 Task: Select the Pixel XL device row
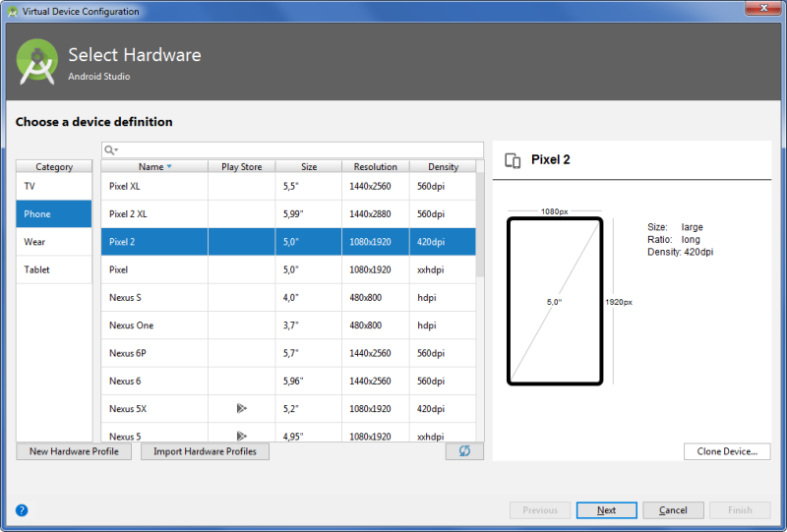288,186
